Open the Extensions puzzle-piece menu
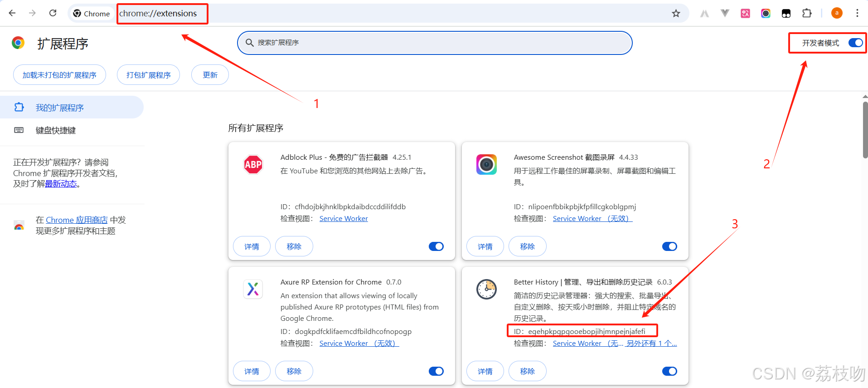868x388 pixels. (x=807, y=13)
